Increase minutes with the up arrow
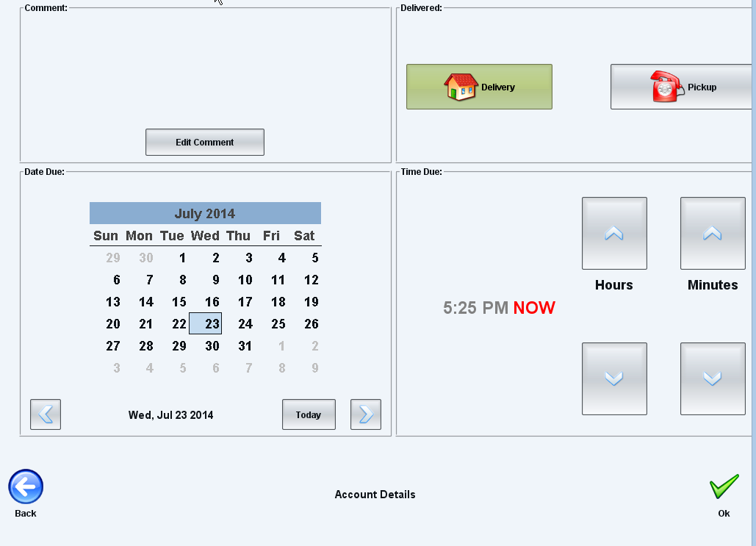Viewport: 756px width, 546px height. tap(713, 233)
